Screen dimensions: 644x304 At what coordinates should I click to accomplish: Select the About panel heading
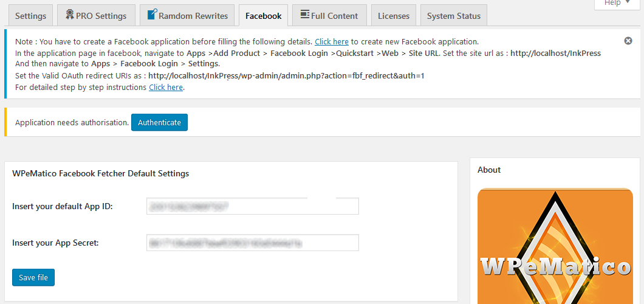coord(489,170)
